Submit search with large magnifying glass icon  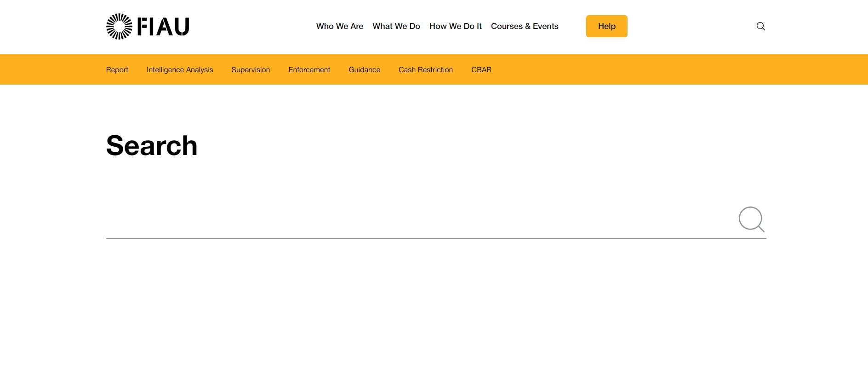tap(751, 219)
